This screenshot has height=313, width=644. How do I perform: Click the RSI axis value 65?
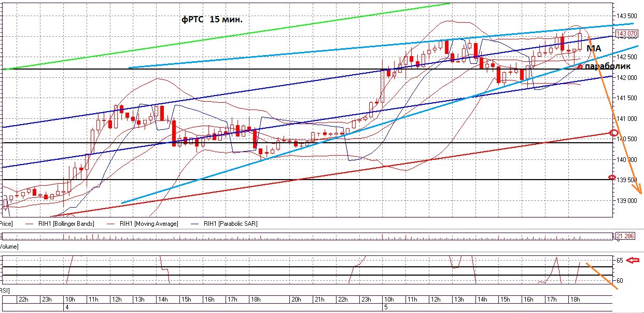(621, 260)
